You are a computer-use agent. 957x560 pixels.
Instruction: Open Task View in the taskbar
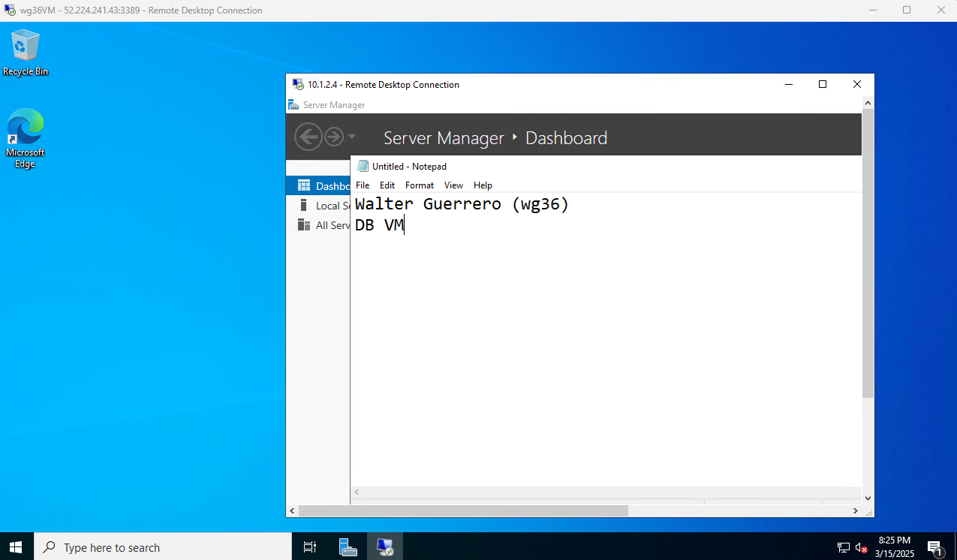click(309, 547)
